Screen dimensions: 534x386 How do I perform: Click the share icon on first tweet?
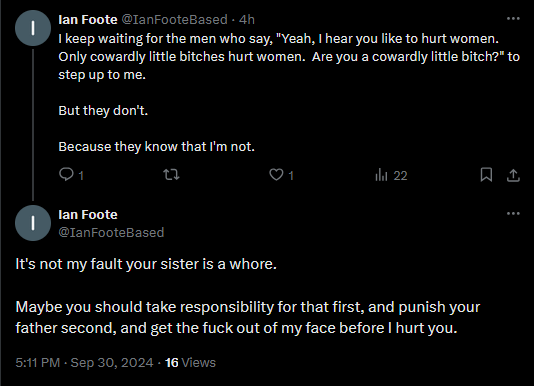(x=513, y=175)
